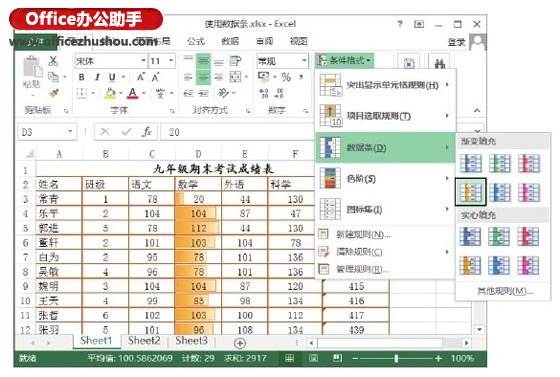The width and height of the screenshot is (560, 377).
Task: Open the Find & Select binoculars icon
Action: tap(439, 64)
